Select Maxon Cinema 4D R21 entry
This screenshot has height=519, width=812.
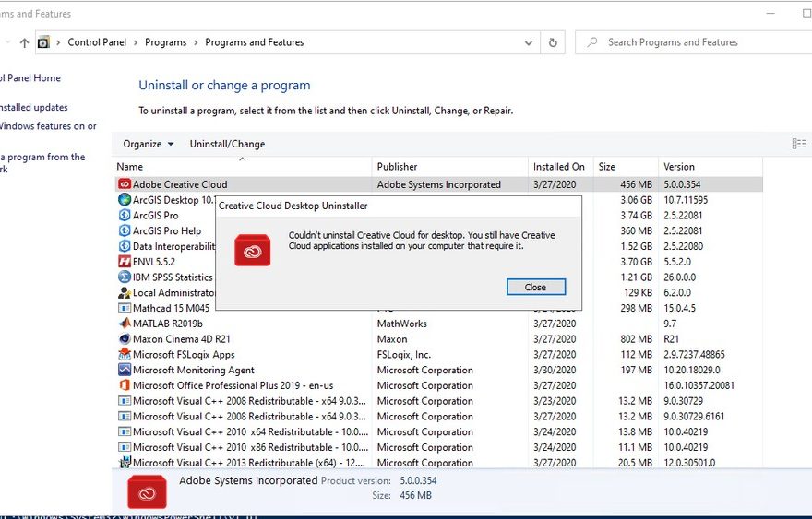coord(437,339)
